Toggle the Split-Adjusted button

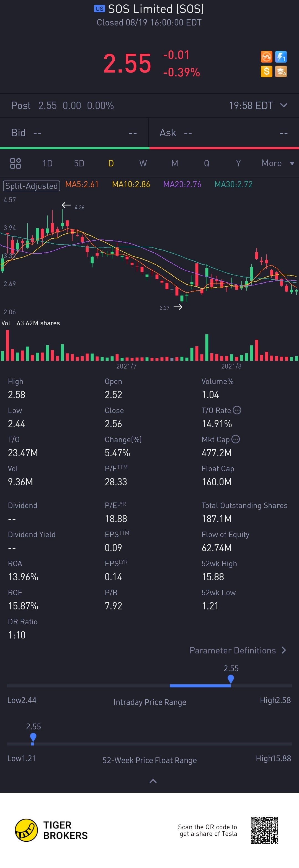[x=31, y=186]
